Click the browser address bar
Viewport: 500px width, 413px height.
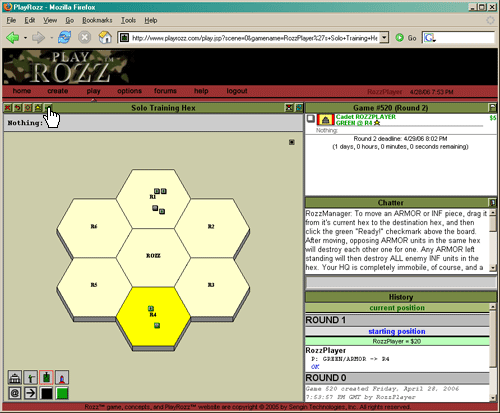pos(254,38)
